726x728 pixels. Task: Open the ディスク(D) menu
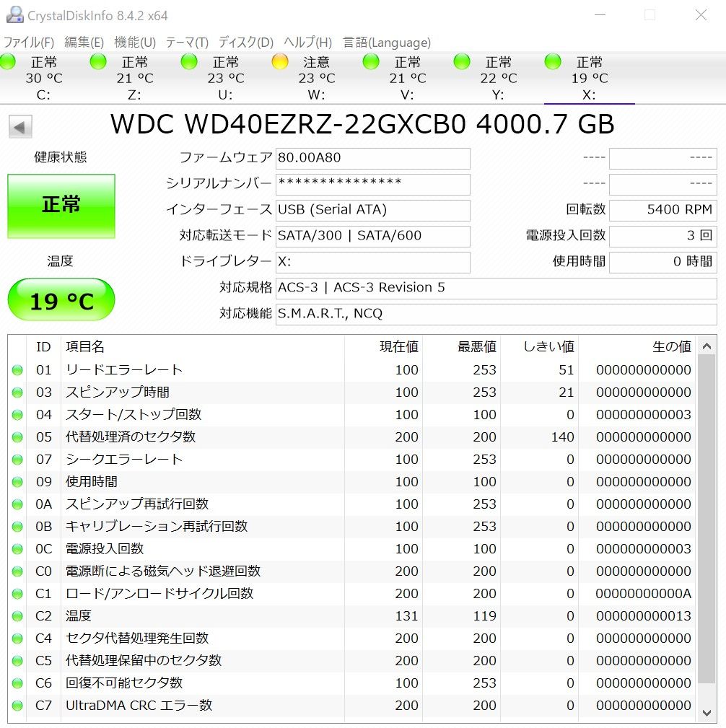tap(245, 43)
